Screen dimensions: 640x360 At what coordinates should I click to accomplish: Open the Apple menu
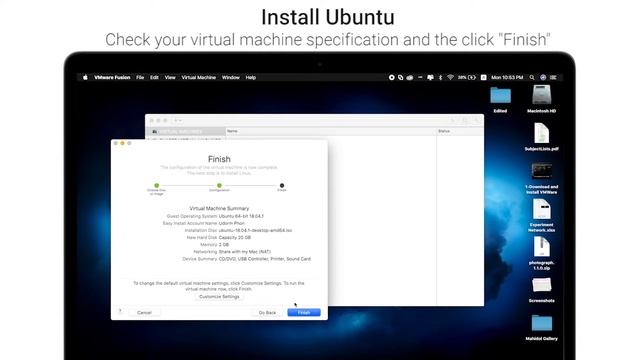pos(85,77)
